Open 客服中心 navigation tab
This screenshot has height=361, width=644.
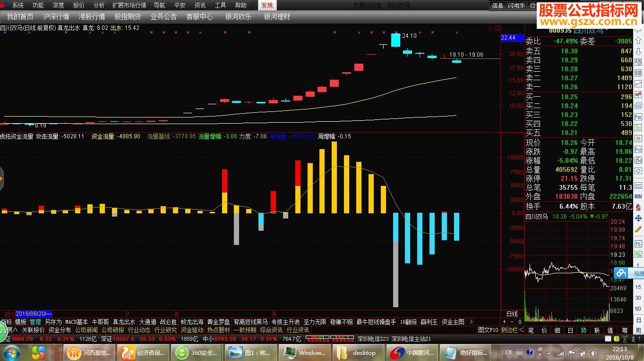click(199, 17)
